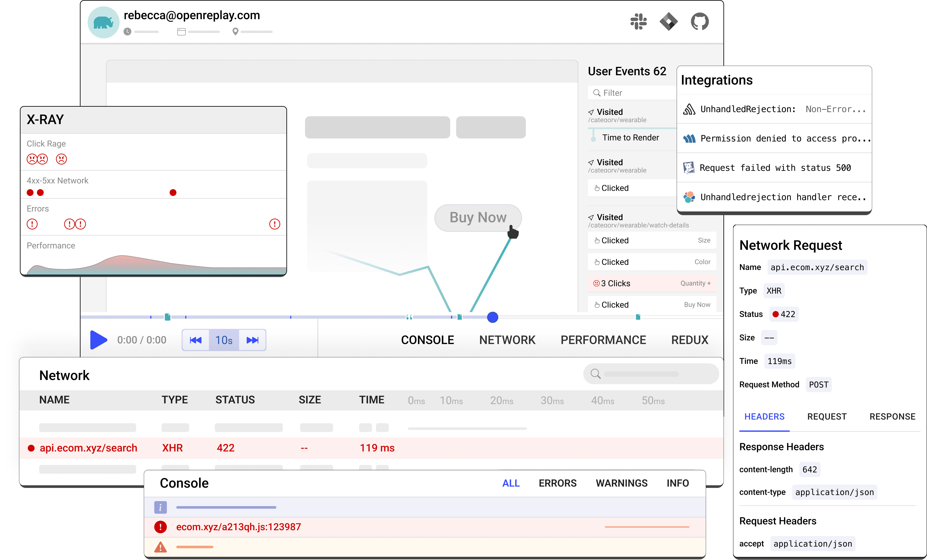Click the Buy Now button
The width and height of the screenshot is (927, 560).
point(477,217)
